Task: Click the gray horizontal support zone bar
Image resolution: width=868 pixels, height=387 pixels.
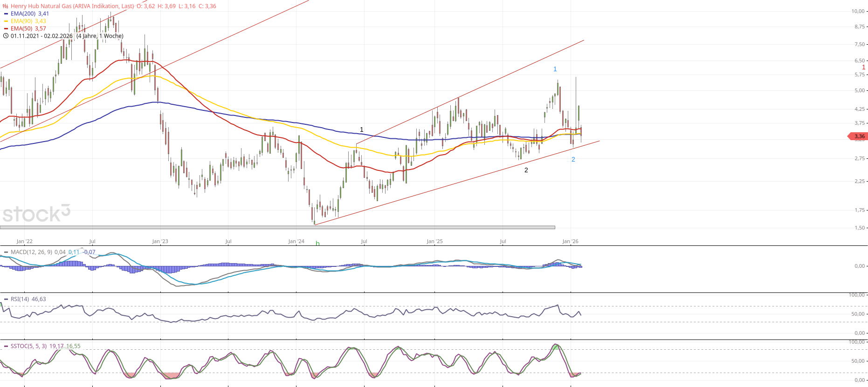Action: tap(277, 227)
